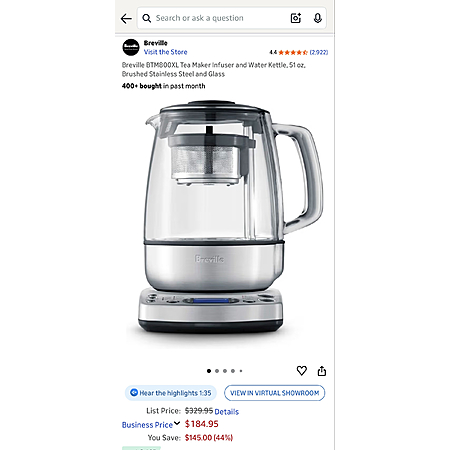Tap the microphone voice search icon
The width and height of the screenshot is (450, 450).
click(318, 18)
